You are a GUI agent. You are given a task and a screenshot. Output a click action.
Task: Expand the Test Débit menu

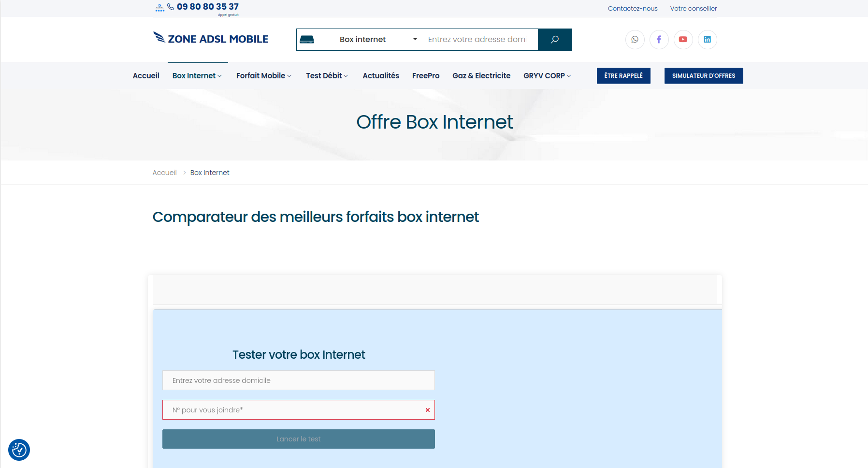[x=326, y=75]
